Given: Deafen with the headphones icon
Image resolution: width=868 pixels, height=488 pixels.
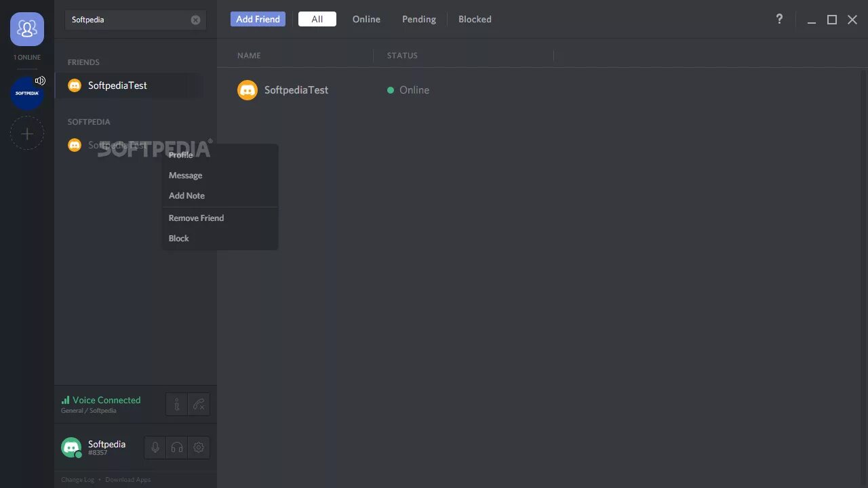Looking at the screenshot, I should pyautogui.click(x=177, y=447).
